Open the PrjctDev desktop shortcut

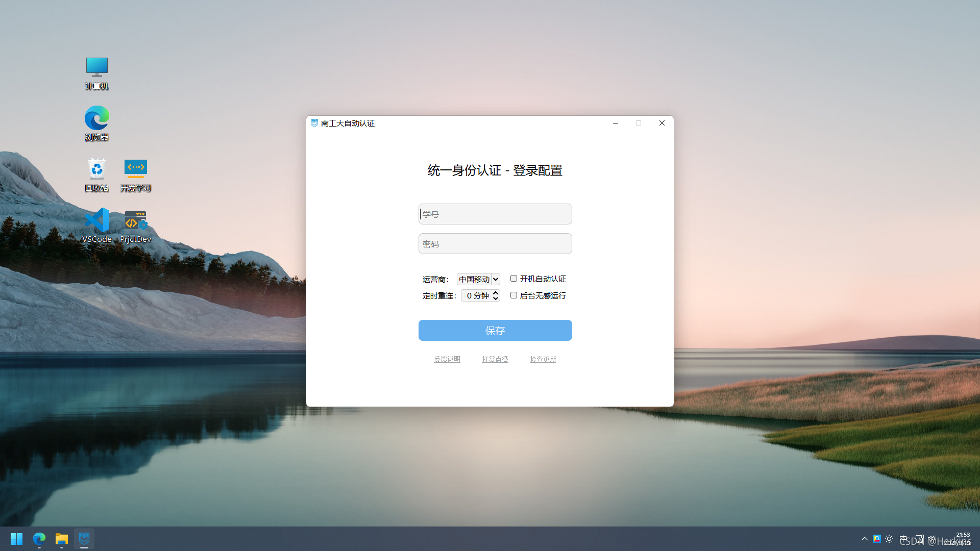coord(135,225)
